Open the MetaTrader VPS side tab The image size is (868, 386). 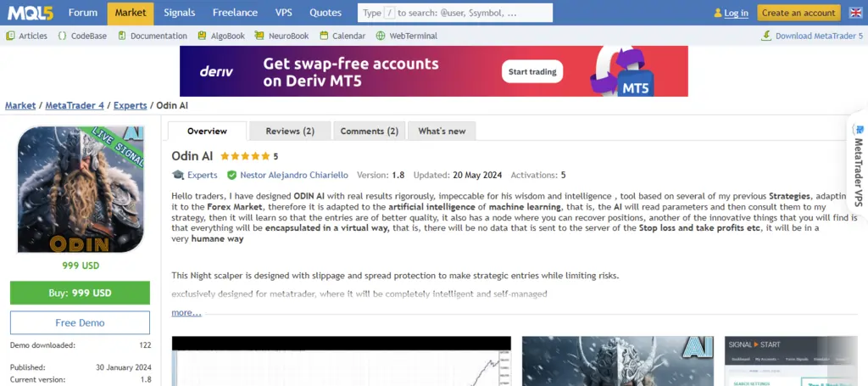click(x=859, y=166)
